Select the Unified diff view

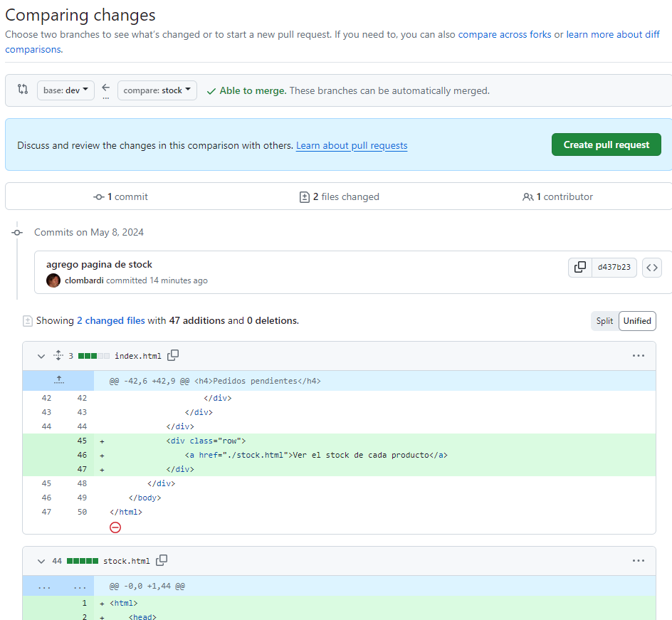tap(637, 321)
